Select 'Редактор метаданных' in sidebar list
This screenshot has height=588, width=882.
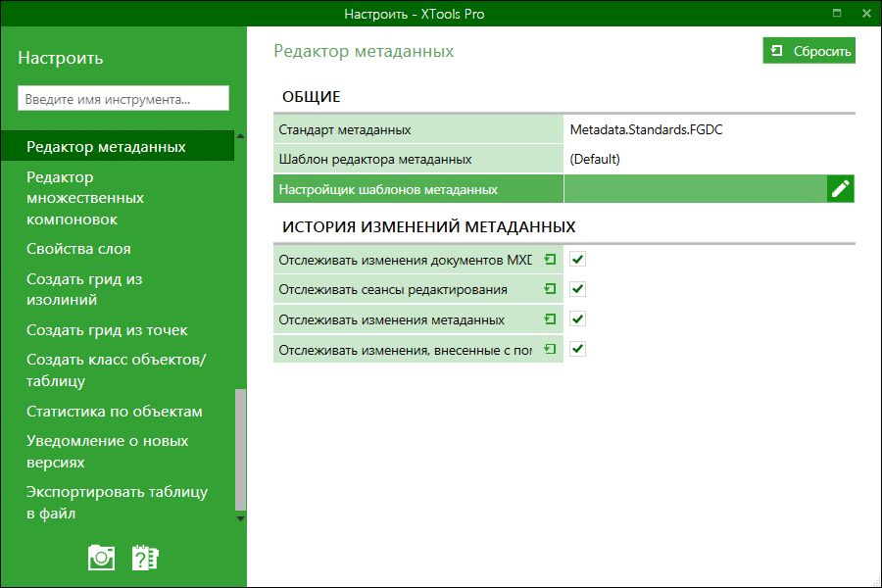tap(118, 146)
